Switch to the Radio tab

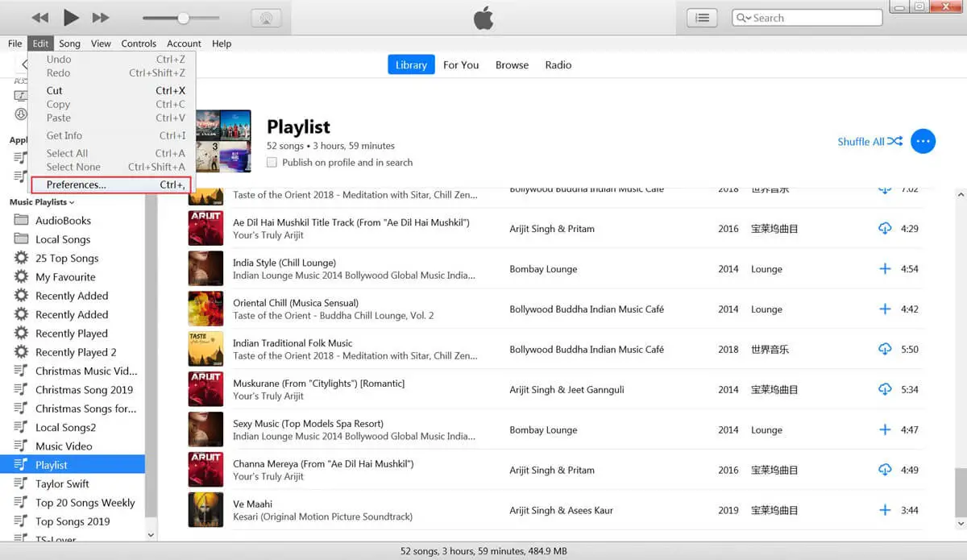point(558,64)
